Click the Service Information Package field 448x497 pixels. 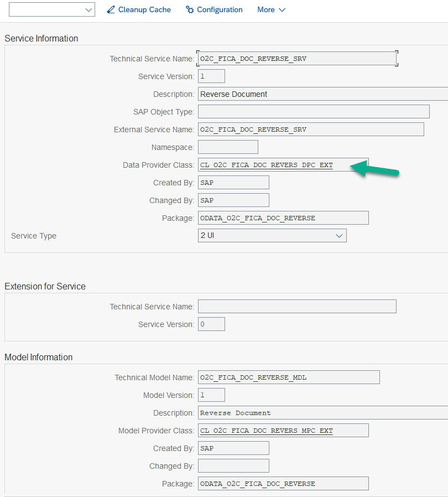[283, 218]
